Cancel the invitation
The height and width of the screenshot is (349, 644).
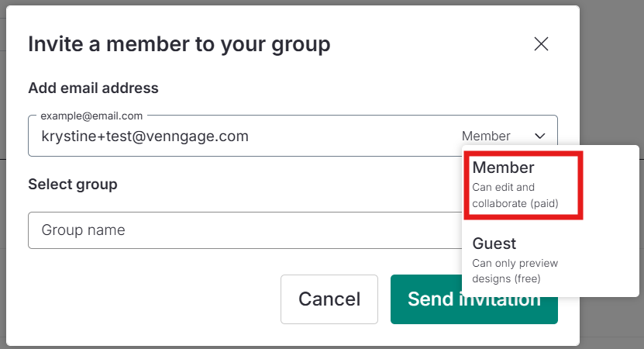(x=329, y=299)
